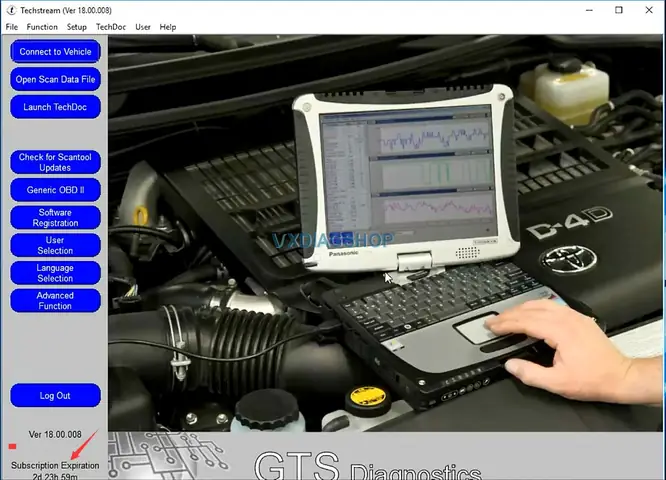
Task: Click Connect to Vehicle button
Action: click(55, 51)
